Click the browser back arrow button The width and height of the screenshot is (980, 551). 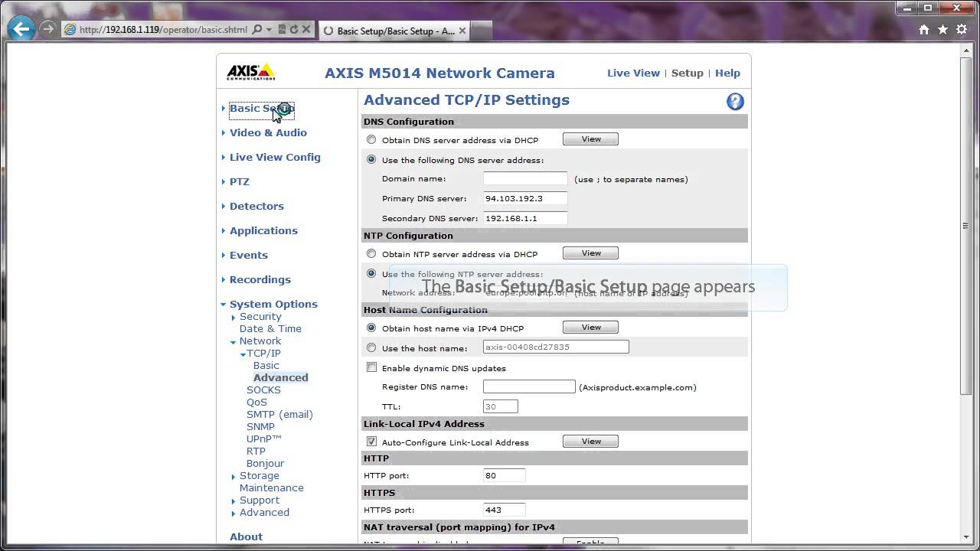[21, 30]
